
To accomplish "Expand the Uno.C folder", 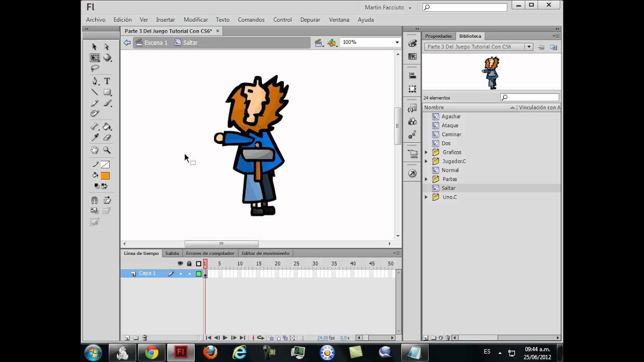I will click(426, 197).
